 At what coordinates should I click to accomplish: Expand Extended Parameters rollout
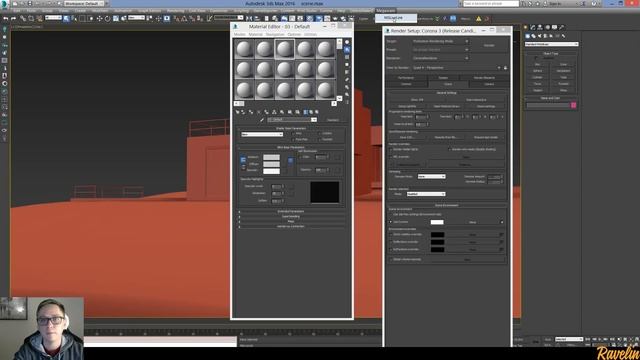[x=291, y=211]
